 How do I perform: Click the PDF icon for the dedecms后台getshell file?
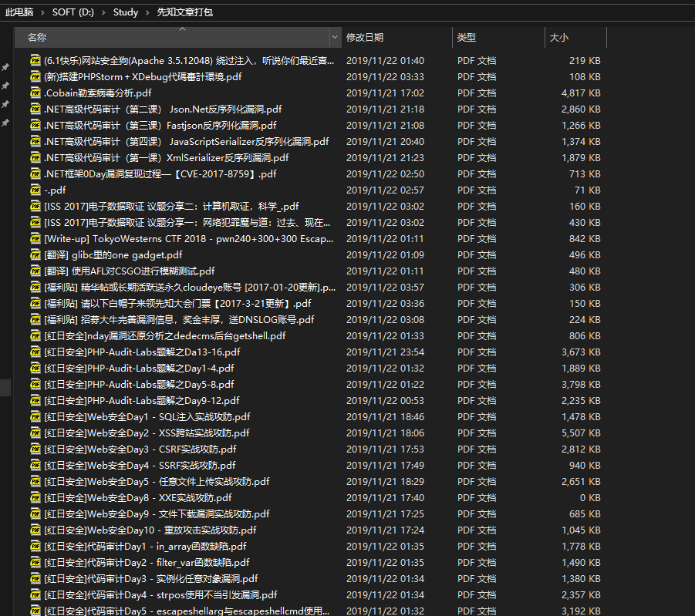click(35, 335)
